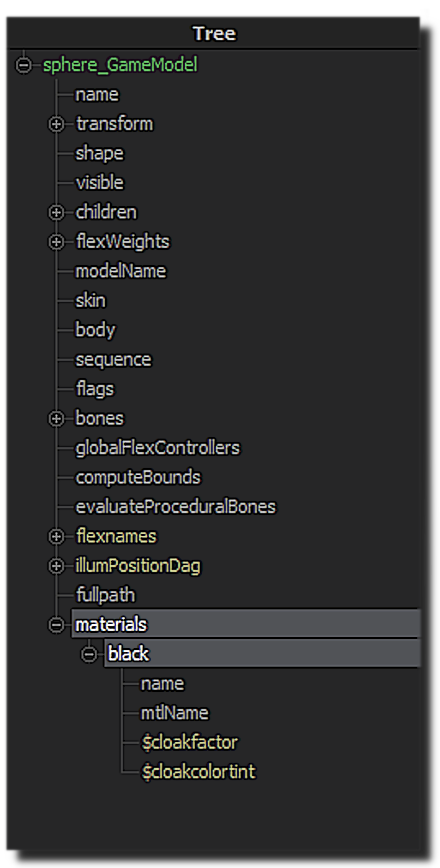440x868 pixels.
Task: Select the globalFlexControllers item
Action: tap(158, 448)
